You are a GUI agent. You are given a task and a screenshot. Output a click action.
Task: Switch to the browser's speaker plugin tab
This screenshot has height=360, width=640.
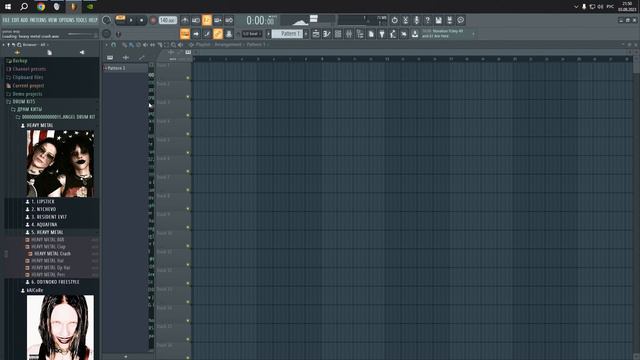[x=82, y=52]
